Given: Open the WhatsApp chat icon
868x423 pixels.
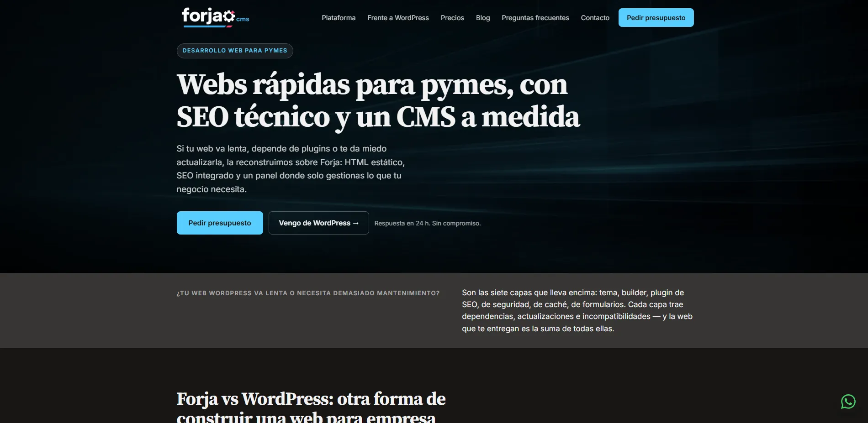Looking at the screenshot, I should tap(848, 402).
